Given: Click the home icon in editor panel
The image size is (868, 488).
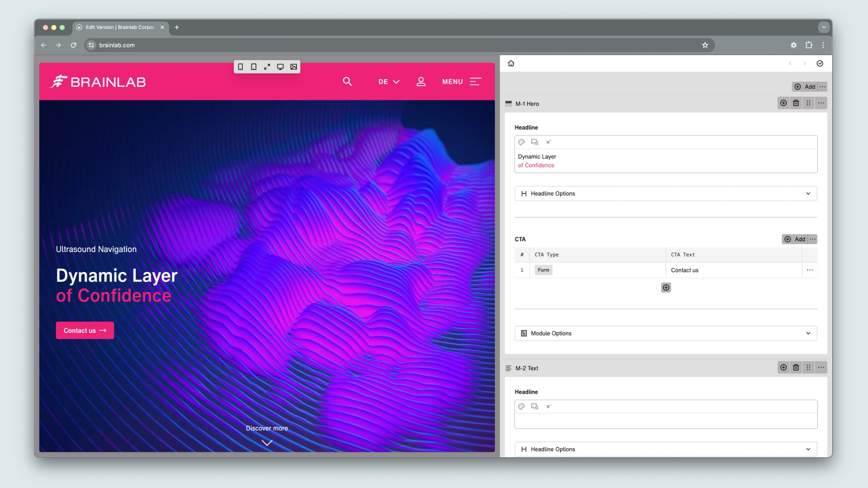Looking at the screenshot, I should (511, 63).
